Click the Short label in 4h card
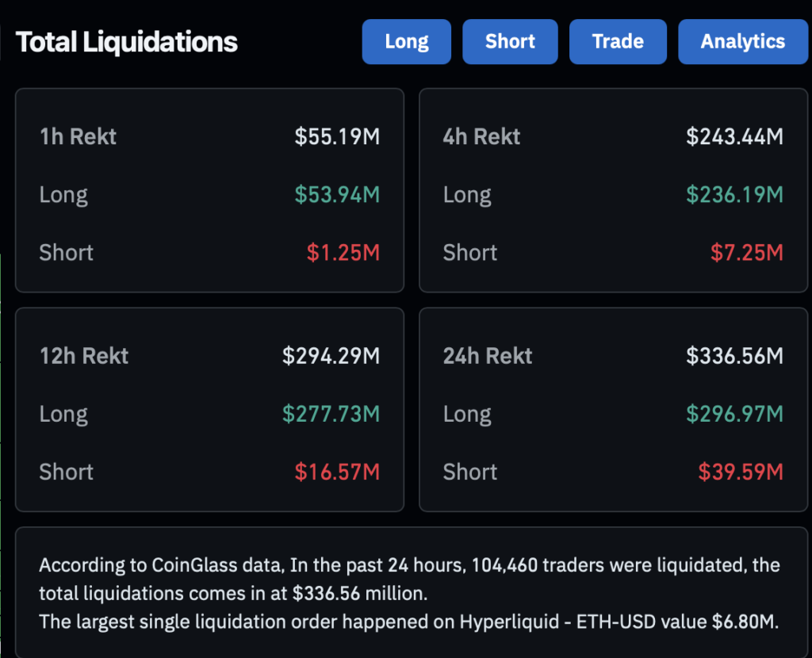The image size is (812, 658). click(x=469, y=252)
